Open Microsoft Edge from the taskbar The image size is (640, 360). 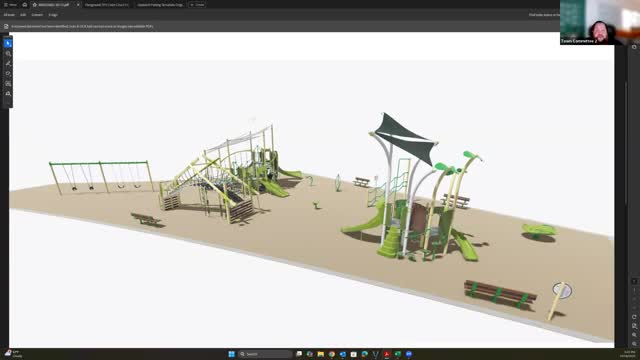coord(364,354)
